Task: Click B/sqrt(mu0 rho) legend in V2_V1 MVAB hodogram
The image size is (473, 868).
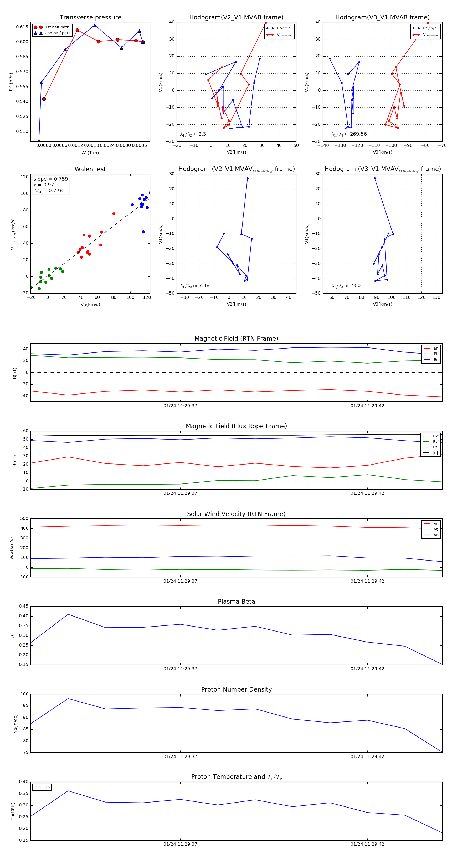Action: pos(279,28)
